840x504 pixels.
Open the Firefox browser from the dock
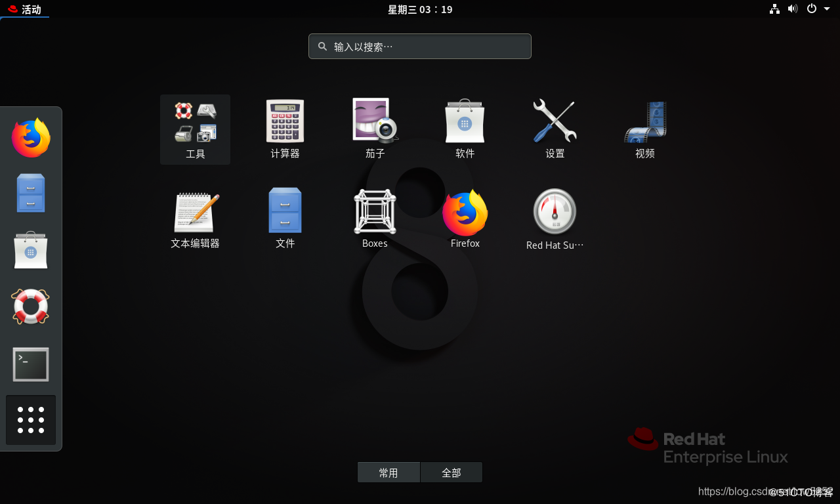(29, 137)
